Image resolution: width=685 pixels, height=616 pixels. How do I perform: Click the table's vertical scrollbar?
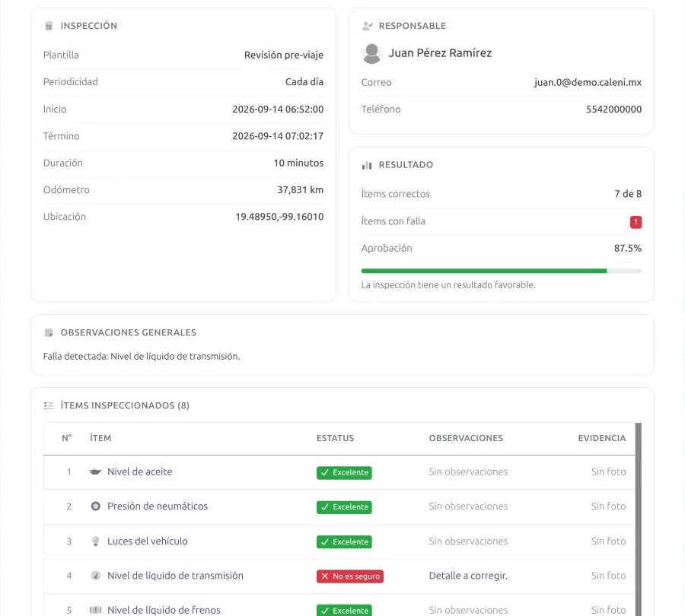(639, 519)
